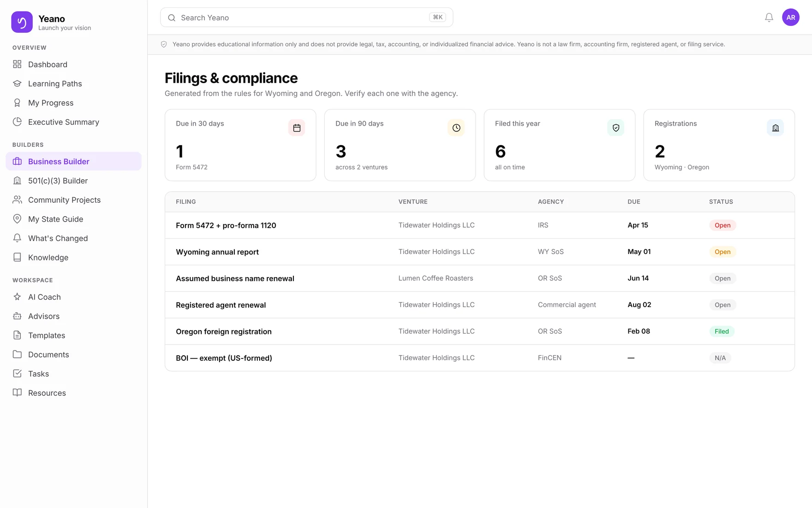Sort by the DUE column header
The height and width of the screenshot is (508, 812).
[x=633, y=202]
